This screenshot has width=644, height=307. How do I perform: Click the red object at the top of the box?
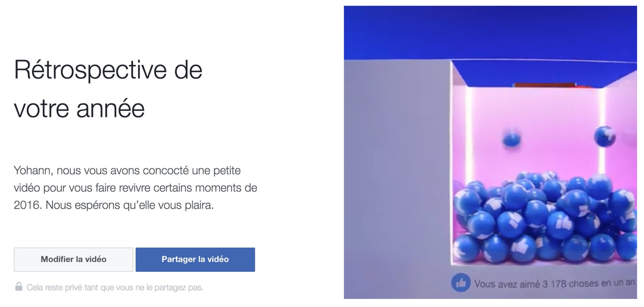(544, 85)
